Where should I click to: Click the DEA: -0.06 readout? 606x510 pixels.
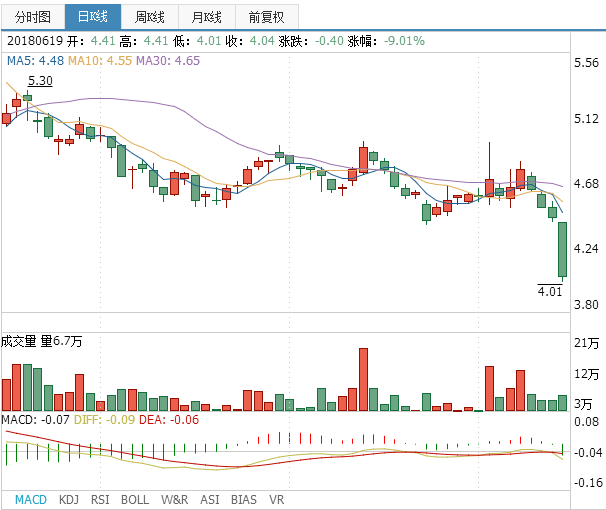coord(169,420)
